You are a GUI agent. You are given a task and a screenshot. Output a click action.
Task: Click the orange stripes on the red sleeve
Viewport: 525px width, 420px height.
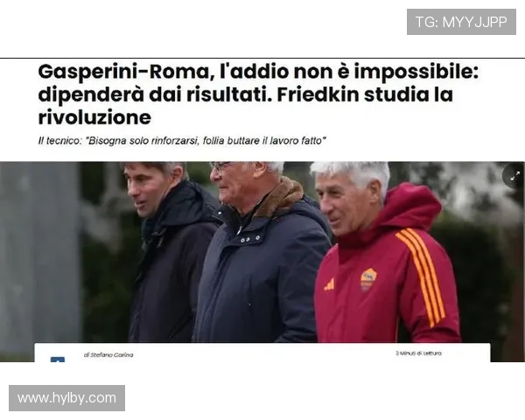(x=422, y=276)
